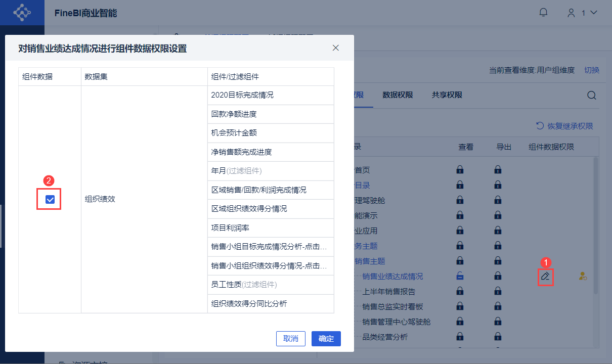Click the open blue lock for 销售业绩达成情况 查看

459,276
